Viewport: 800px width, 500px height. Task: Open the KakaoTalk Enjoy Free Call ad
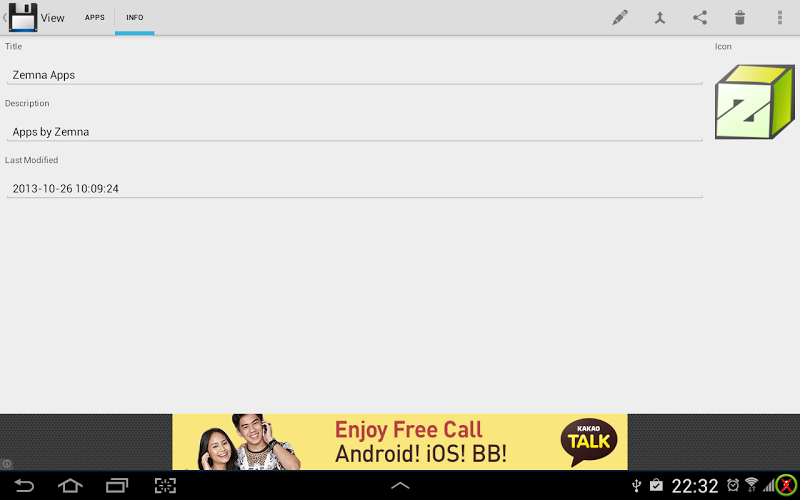(x=400, y=442)
